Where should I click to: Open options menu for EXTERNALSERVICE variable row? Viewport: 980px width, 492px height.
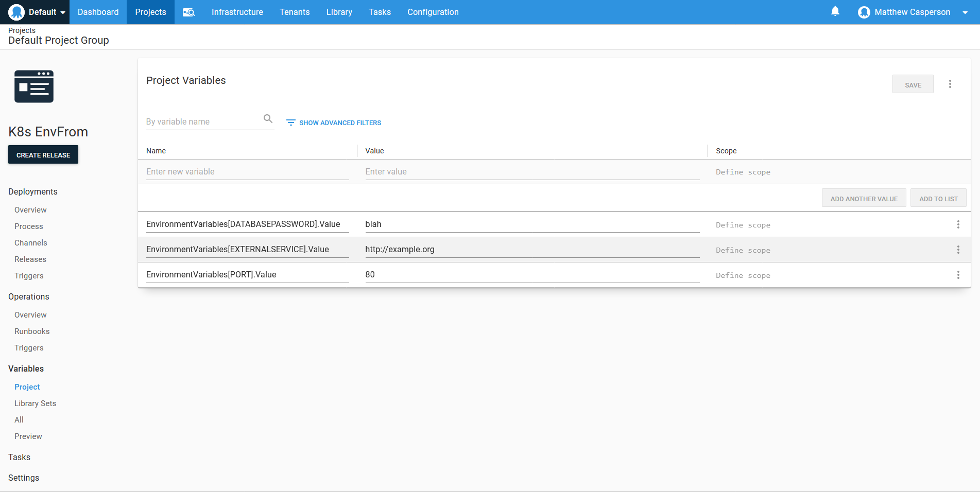pos(958,250)
